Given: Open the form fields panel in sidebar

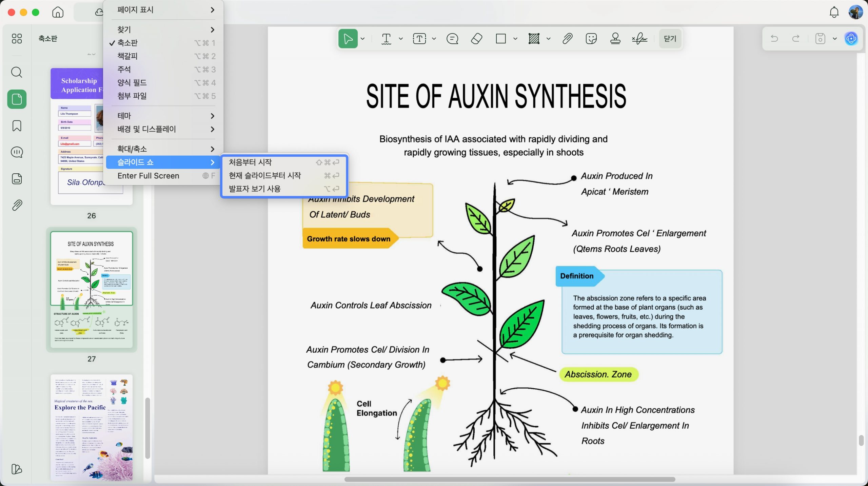Looking at the screenshot, I should pyautogui.click(x=17, y=179).
